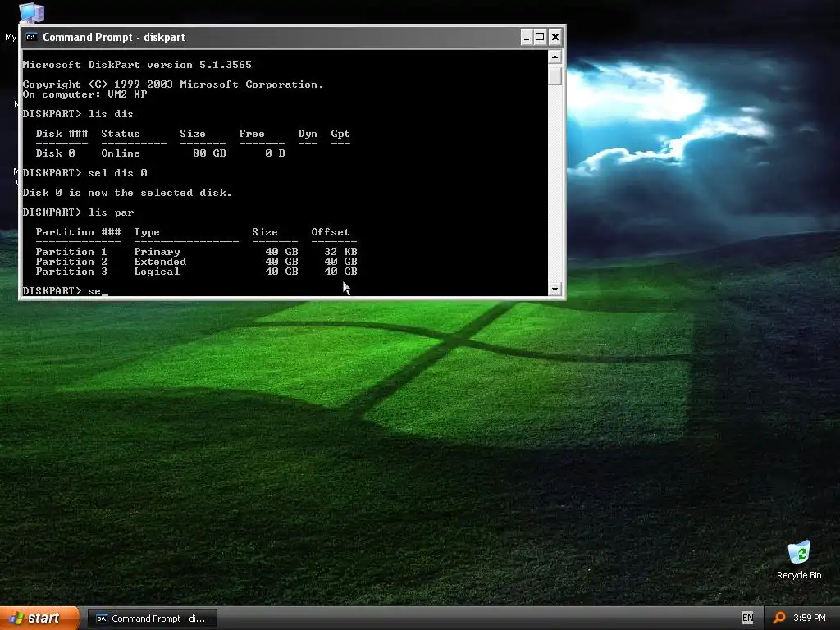Select Command Prompt taskbar button
840x630 pixels.
coord(152,619)
